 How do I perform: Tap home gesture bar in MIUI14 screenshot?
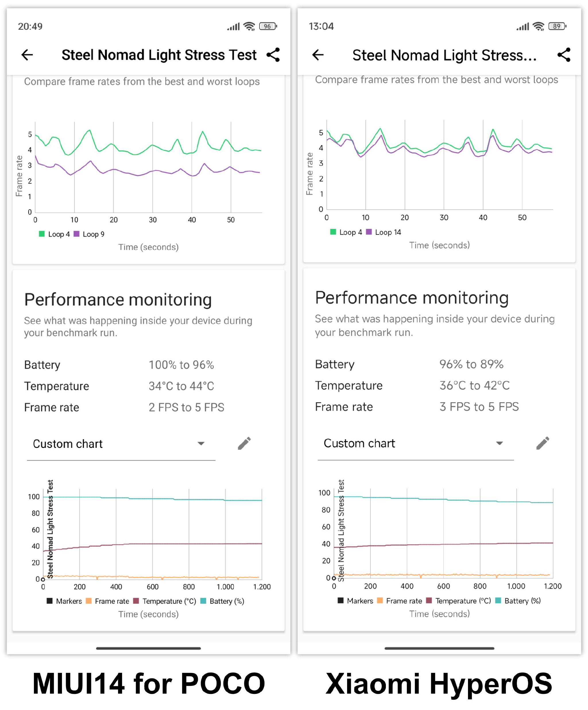pyautogui.click(x=148, y=648)
